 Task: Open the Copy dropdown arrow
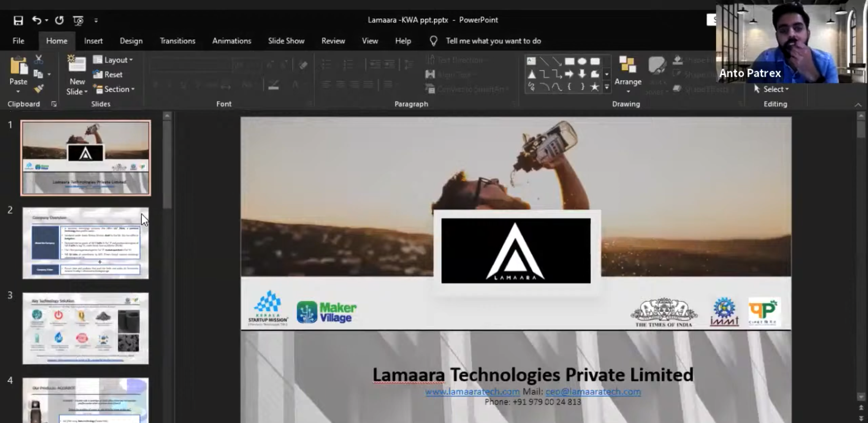pyautogui.click(x=49, y=74)
